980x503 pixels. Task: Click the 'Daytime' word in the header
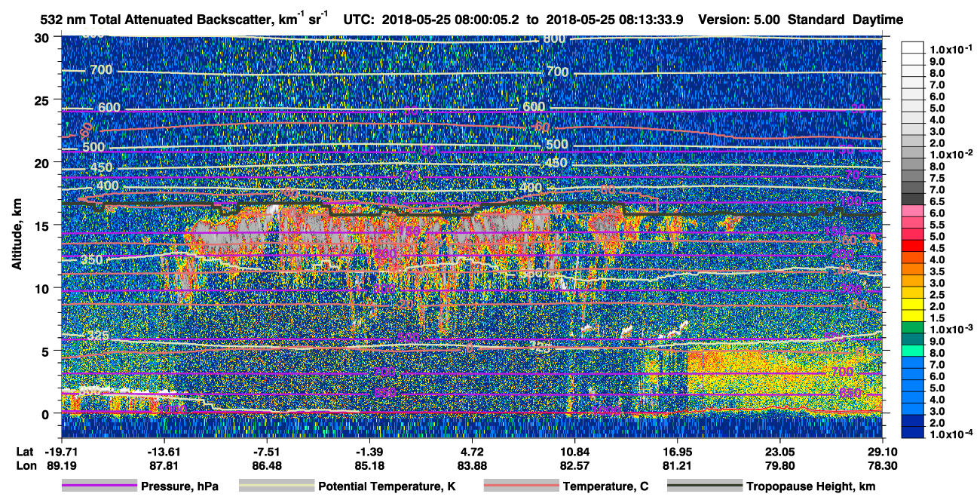(x=877, y=20)
